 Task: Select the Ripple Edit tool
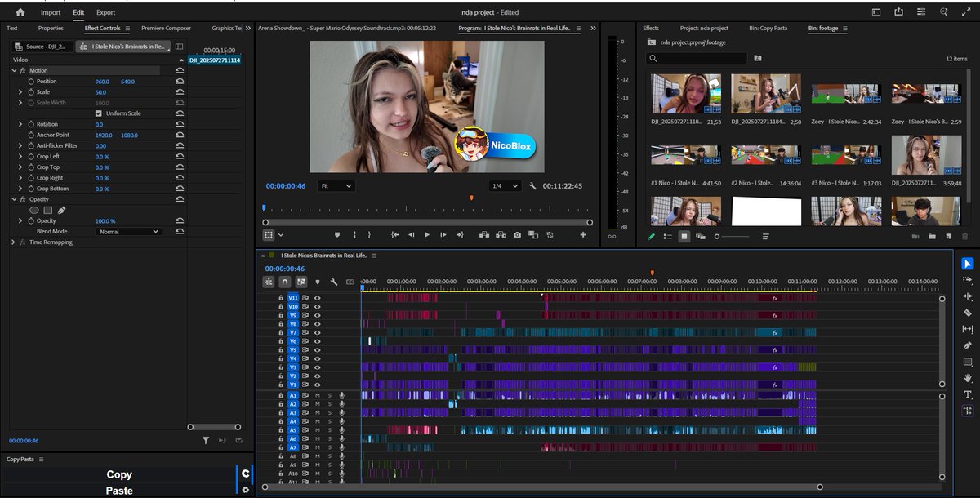click(968, 296)
